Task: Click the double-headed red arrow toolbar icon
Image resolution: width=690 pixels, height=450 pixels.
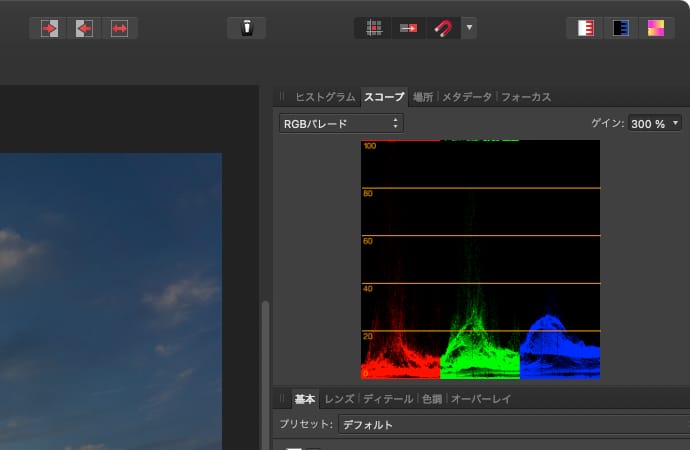Action: 120,28
